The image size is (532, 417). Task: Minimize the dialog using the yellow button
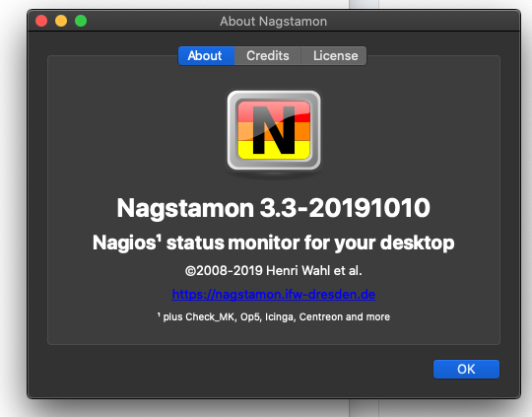tap(61, 21)
